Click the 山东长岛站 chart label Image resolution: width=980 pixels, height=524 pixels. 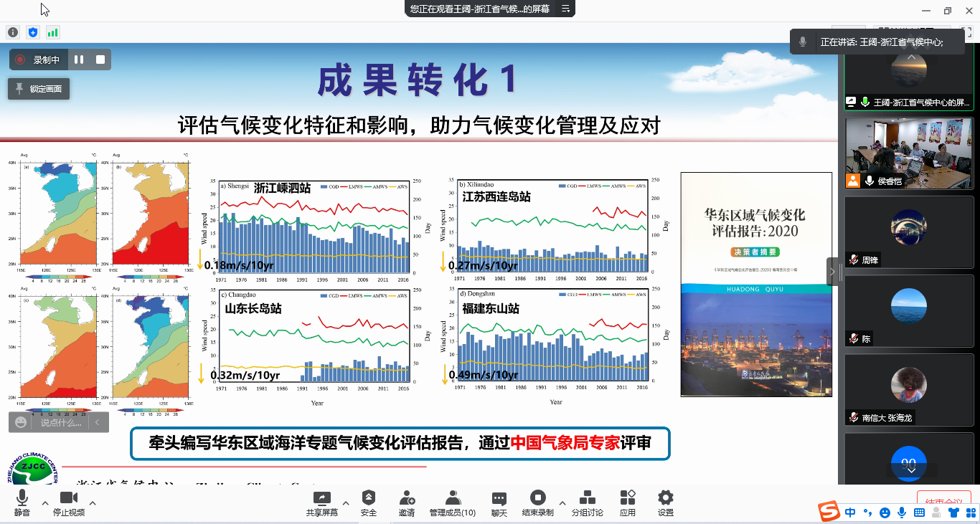(x=253, y=309)
